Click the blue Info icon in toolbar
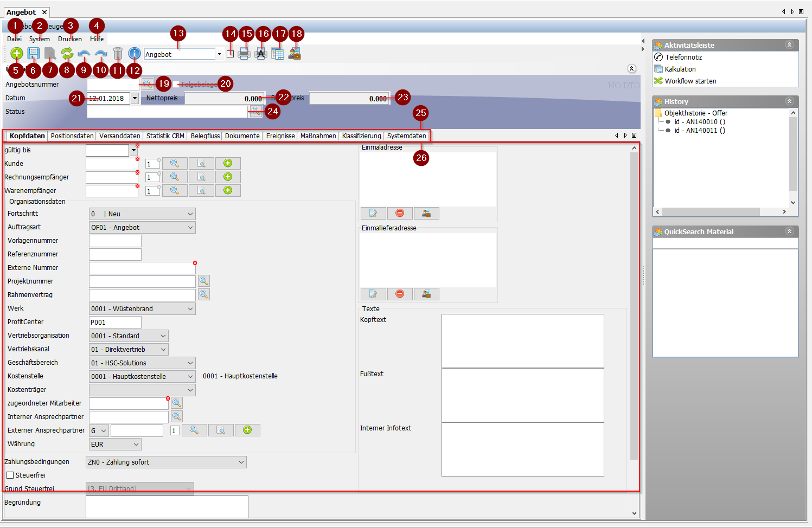Image resolution: width=812 pixels, height=528 pixels. [135, 53]
